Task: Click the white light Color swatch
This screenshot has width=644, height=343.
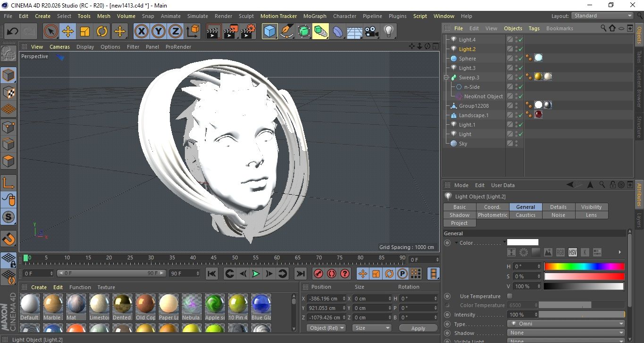Action: pos(522,242)
